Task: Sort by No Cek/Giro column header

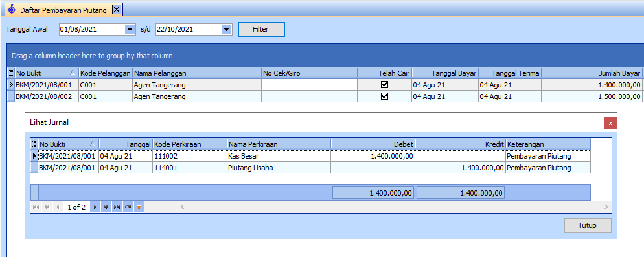Action: click(x=309, y=73)
